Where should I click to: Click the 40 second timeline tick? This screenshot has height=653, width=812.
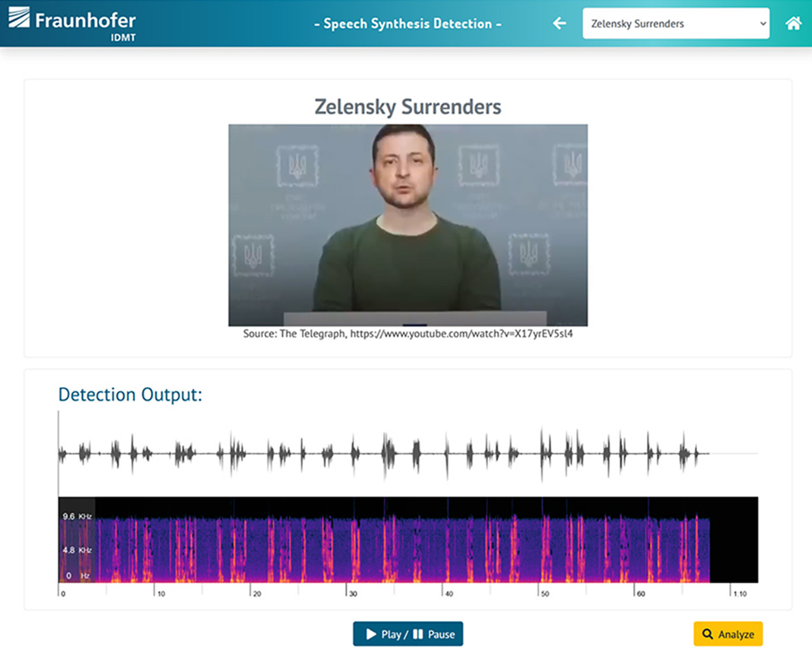448,593
